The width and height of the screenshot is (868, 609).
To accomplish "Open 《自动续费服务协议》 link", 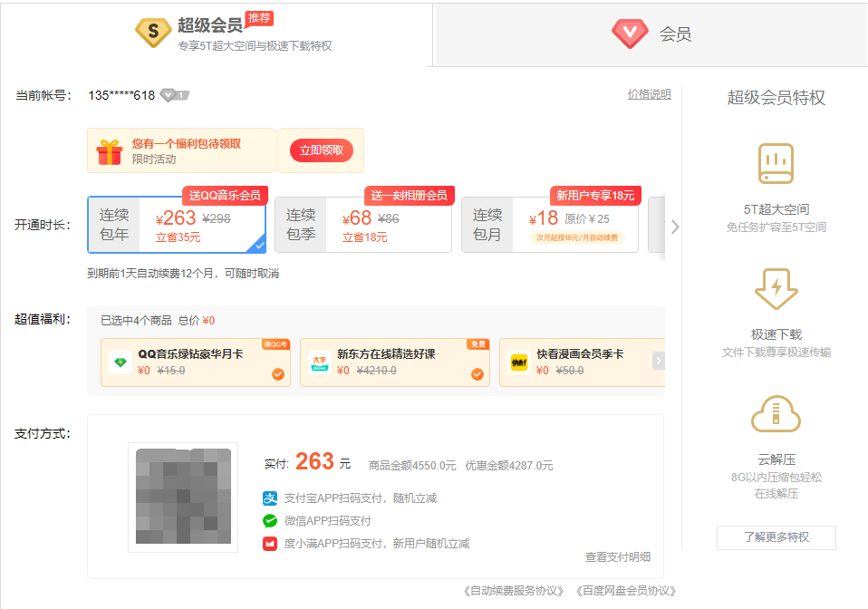I will pos(513,591).
